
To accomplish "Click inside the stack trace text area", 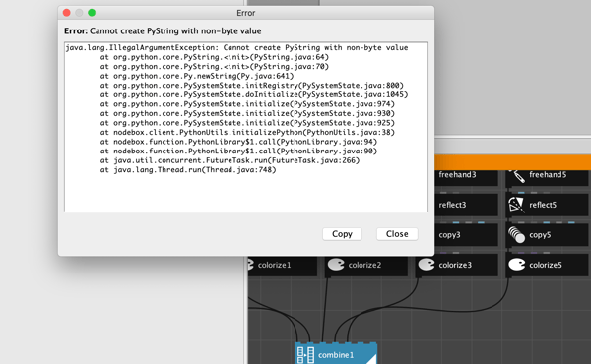I will [246, 127].
